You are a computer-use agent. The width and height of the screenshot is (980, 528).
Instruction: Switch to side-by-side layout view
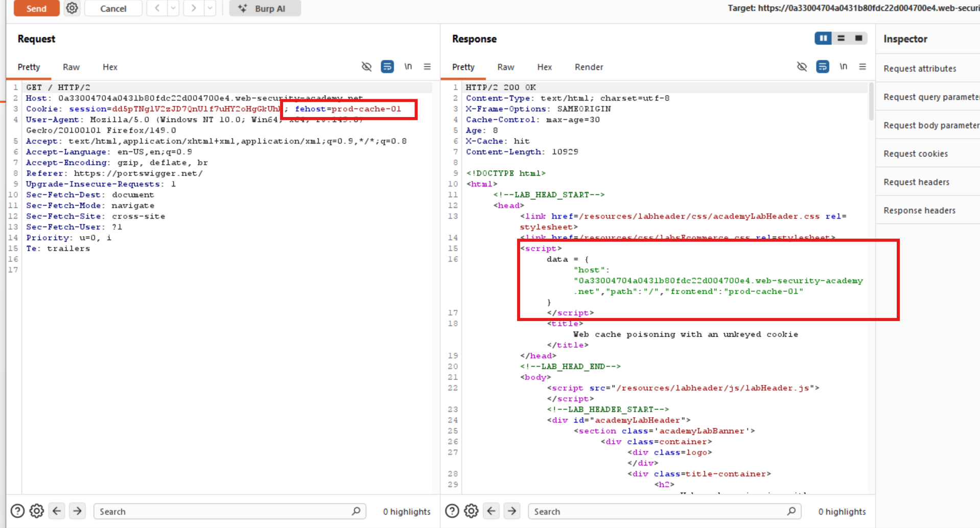823,38
